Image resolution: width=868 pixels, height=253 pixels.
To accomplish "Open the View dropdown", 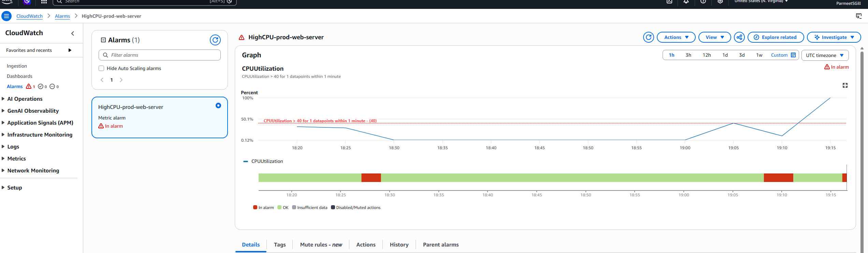I will click(714, 37).
